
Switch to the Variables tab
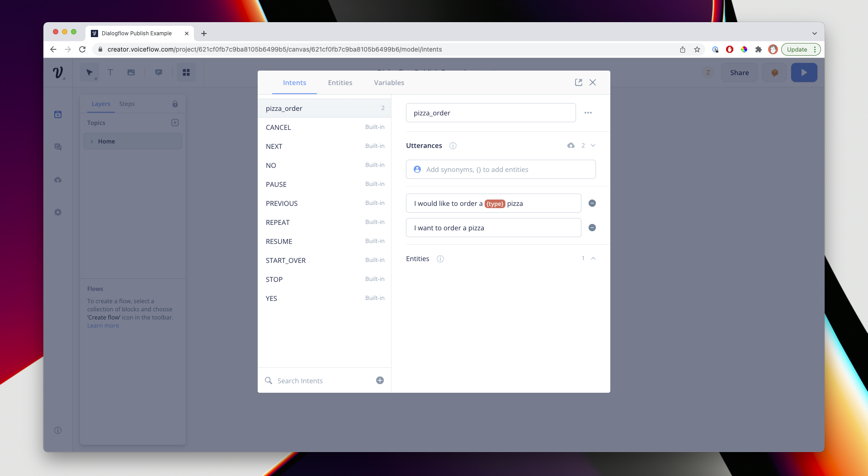[x=389, y=82]
